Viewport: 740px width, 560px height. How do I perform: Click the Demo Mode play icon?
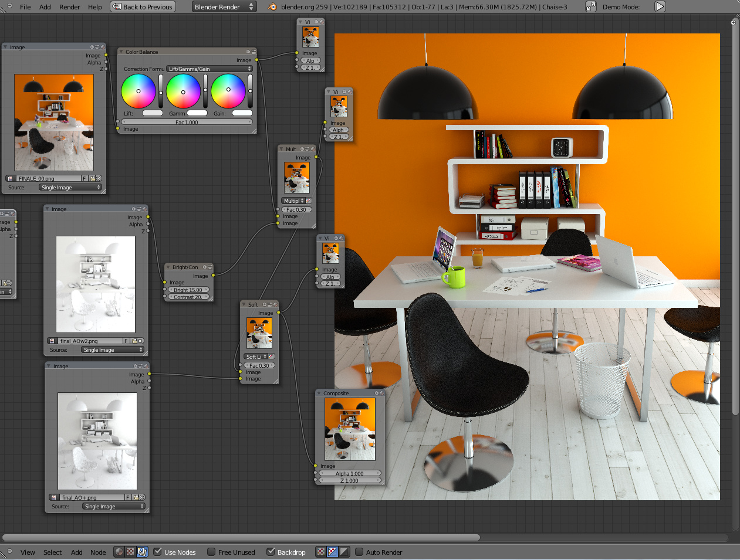pyautogui.click(x=660, y=6)
